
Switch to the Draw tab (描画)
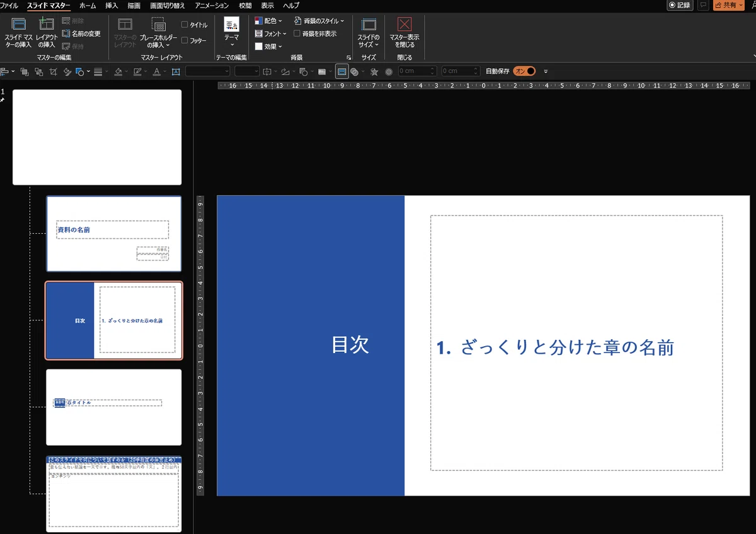point(134,5)
